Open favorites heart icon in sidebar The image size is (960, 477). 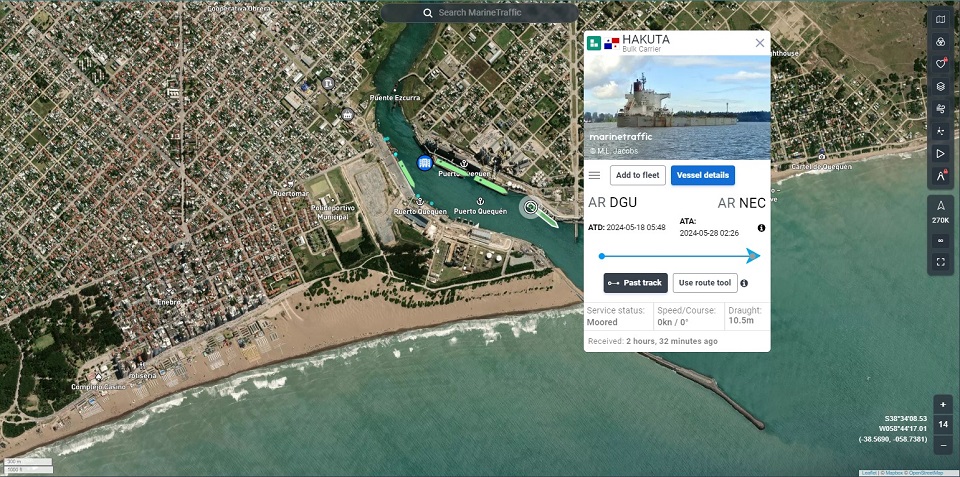(x=940, y=64)
